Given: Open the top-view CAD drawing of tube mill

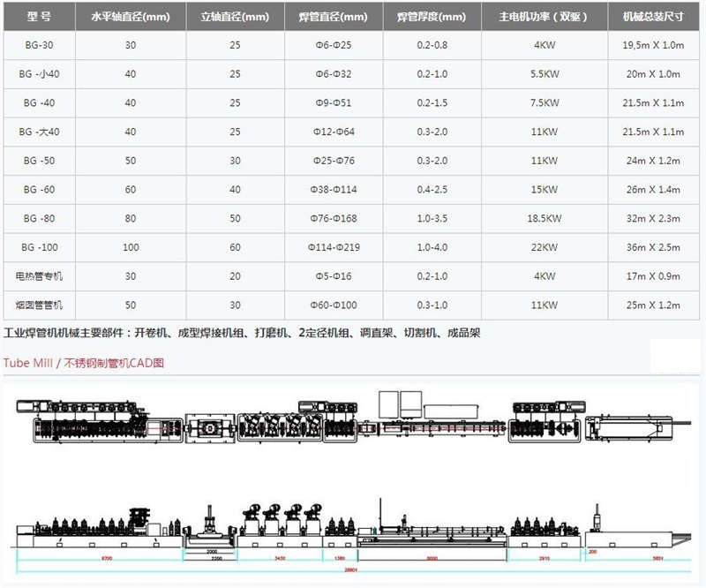Looking at the screenshot, I should pyautogui.click(x=354, y=418).
